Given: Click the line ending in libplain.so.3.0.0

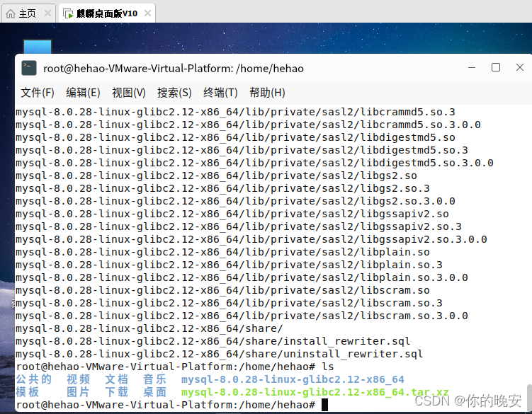Looking at the screenshot, I should [x=242, y=277].
